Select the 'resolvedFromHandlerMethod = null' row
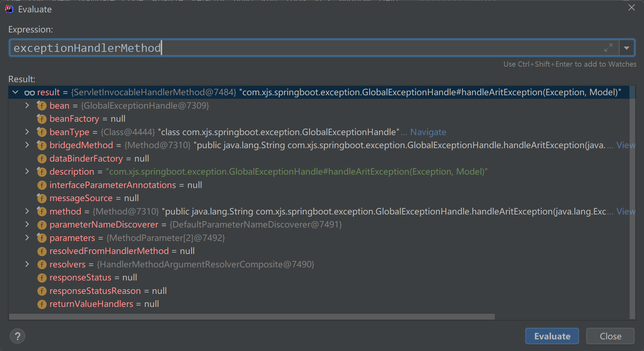 (x=319, y=251)
